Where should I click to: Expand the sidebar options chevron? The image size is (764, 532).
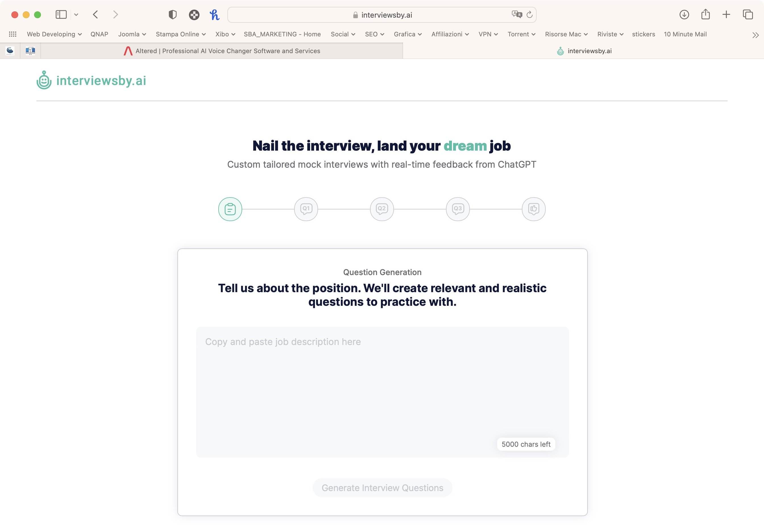click(76, 15)
